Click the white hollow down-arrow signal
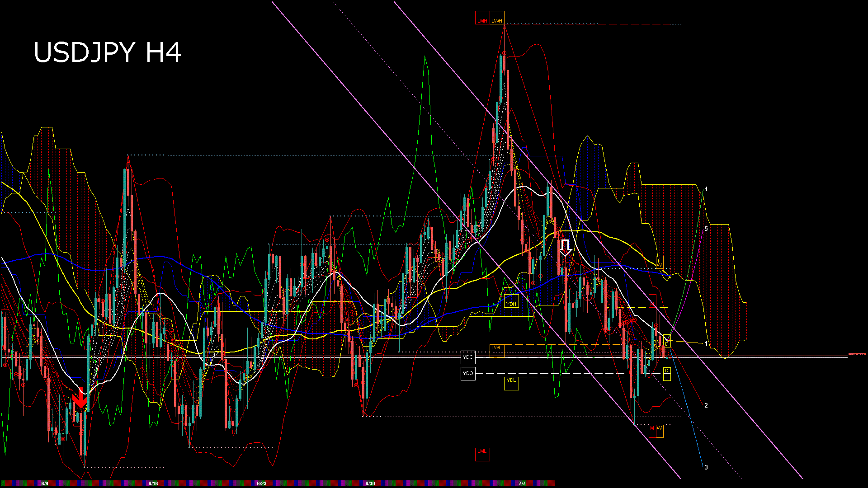The height and width of the screenshot is (488, 868). click(565, 248)
